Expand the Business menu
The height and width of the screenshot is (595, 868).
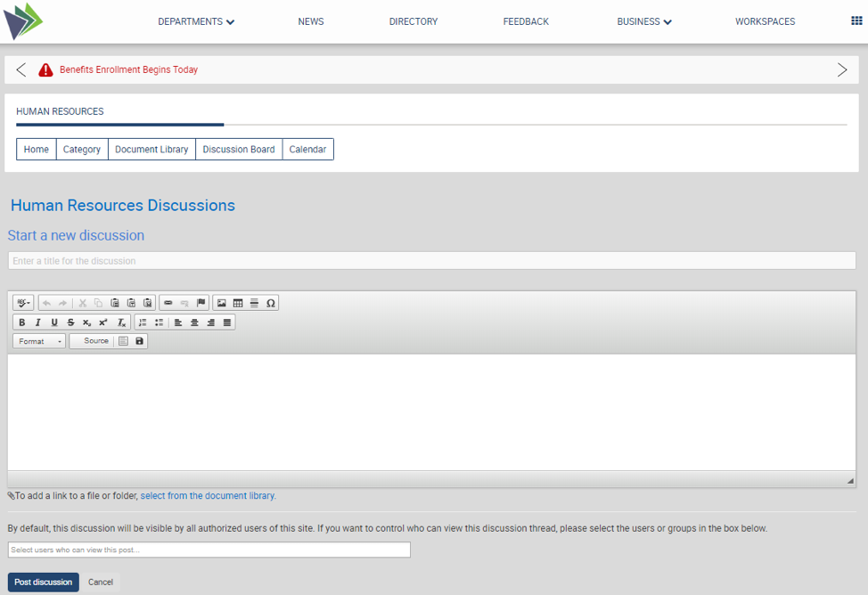coord(643,21)
